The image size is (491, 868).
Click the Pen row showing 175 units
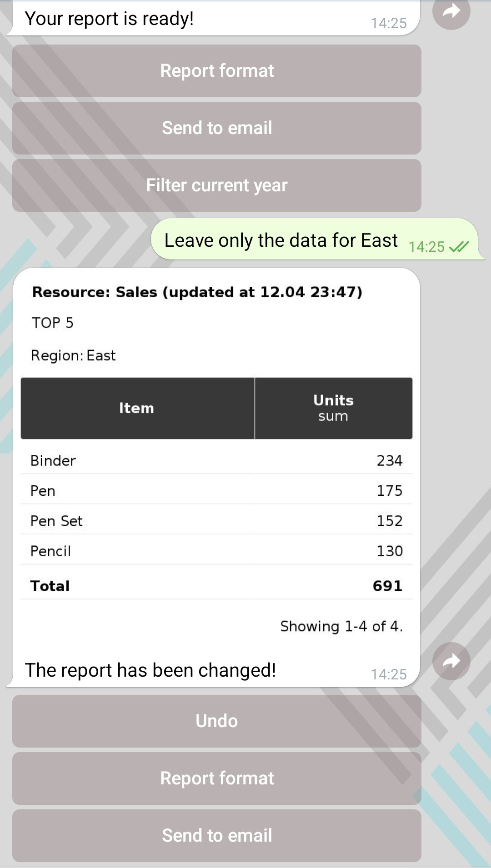[216, 490]
